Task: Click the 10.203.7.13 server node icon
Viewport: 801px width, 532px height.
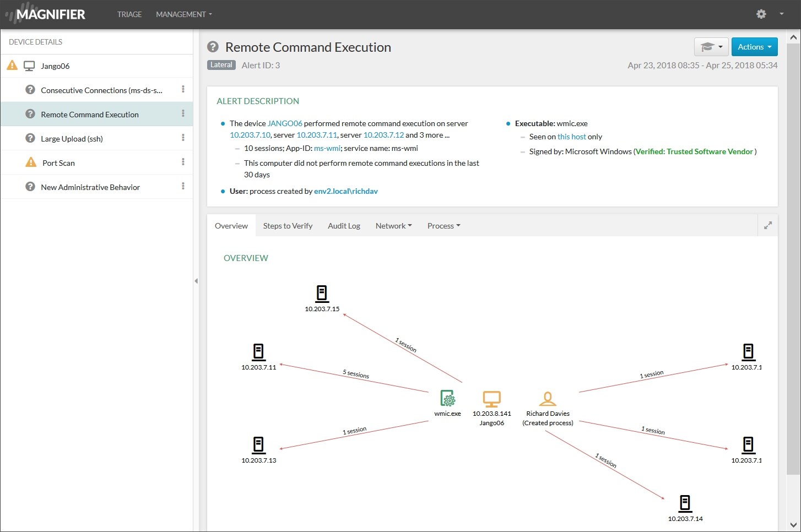Action: click(258, 444)
